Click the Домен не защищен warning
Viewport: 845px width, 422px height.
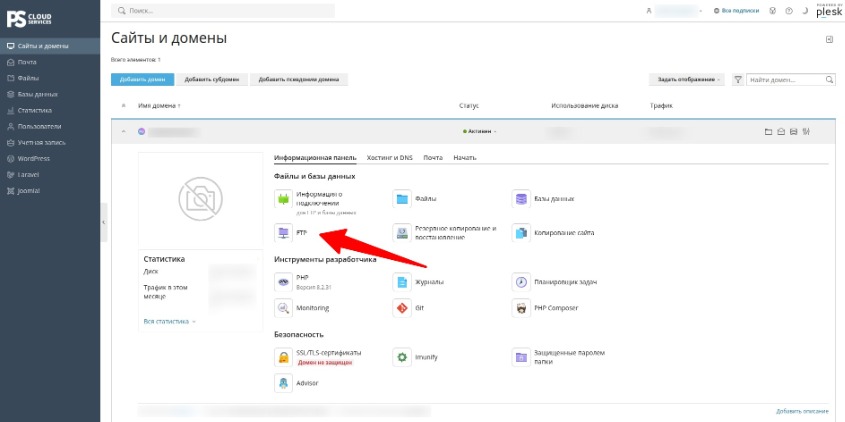[325, 363]
